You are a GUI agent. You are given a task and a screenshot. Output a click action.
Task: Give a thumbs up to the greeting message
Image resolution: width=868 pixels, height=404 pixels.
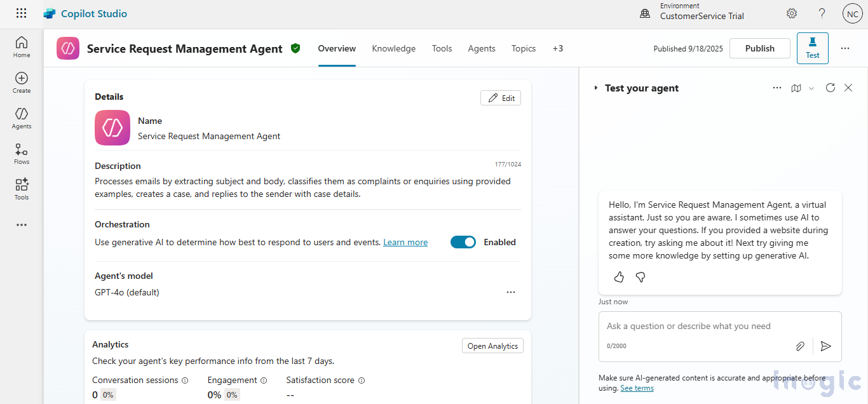619,277
